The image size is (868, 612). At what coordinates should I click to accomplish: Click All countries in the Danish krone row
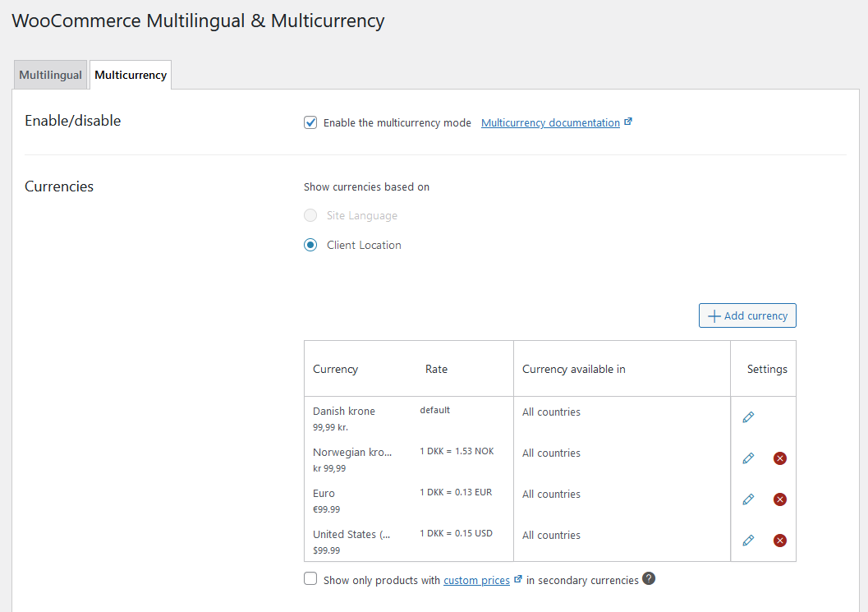(x=551, y=412)
